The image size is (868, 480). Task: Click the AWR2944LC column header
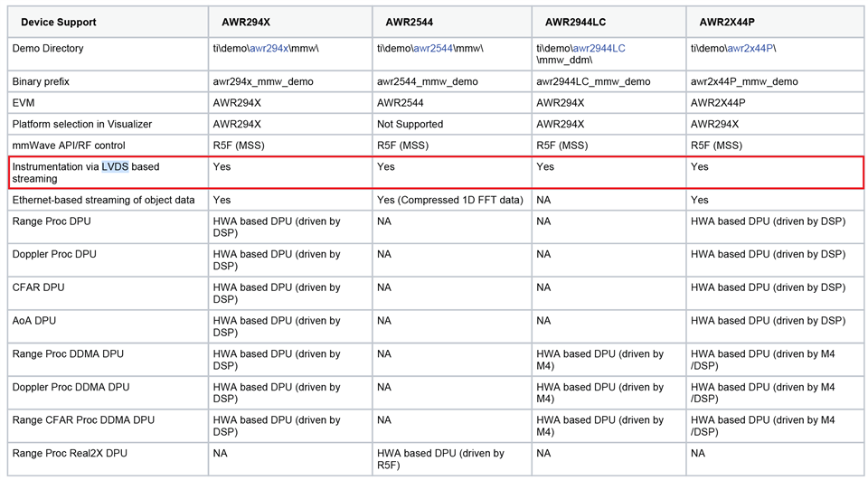609,22
